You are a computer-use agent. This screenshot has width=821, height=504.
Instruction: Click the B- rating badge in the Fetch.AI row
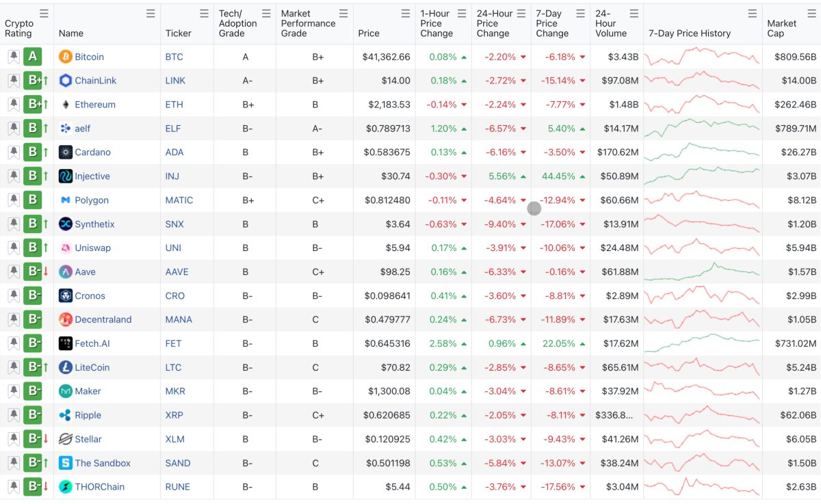[33, 343]
